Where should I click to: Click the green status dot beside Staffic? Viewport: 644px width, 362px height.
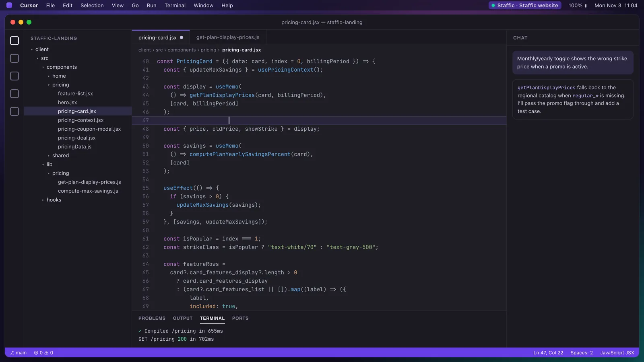coord(493,5)
